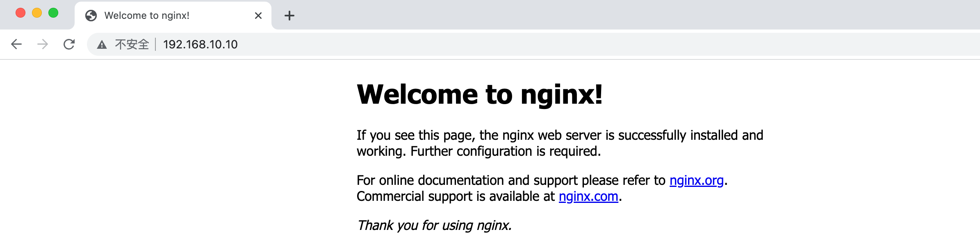The image size is (980, 241).
Task: Open the nginx.org documentation link
Action: click(x=696, y=180)
